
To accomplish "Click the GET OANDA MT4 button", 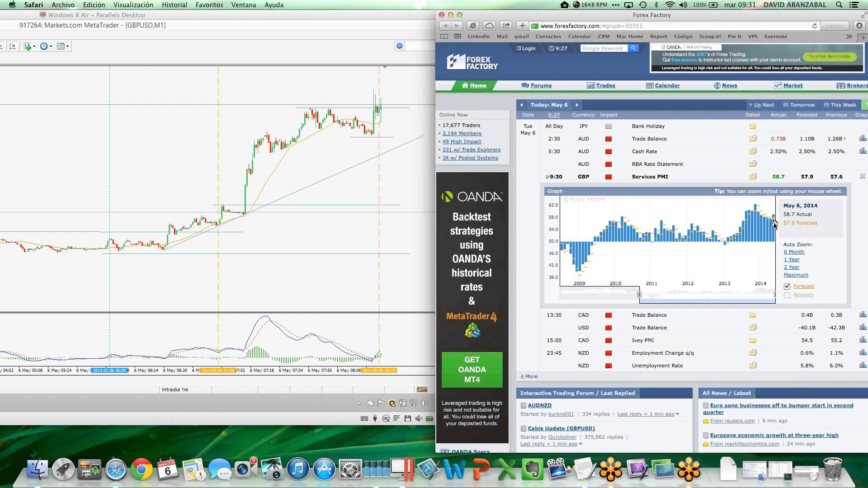I will pyautogui.click(x=472, y=370).
